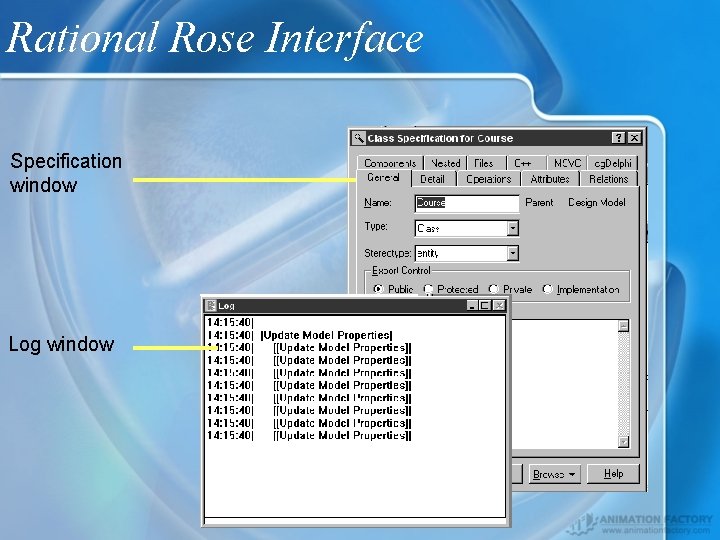Click the Log window title icon
Screen dimensions: 720x540
click(211, 305)
